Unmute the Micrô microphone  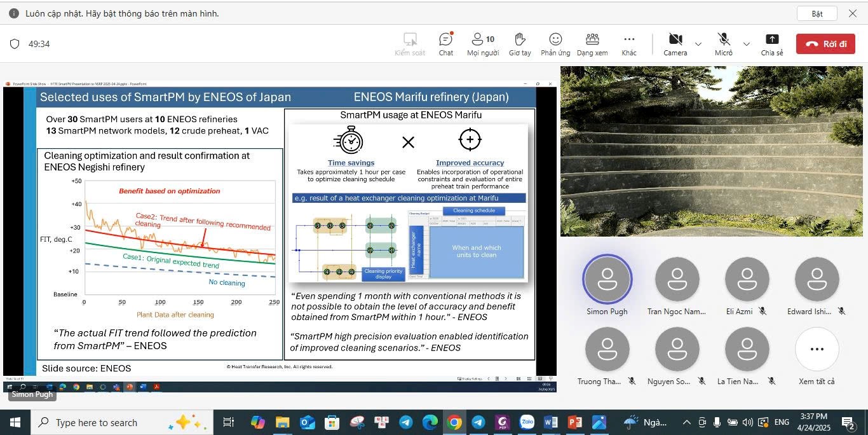724,44
